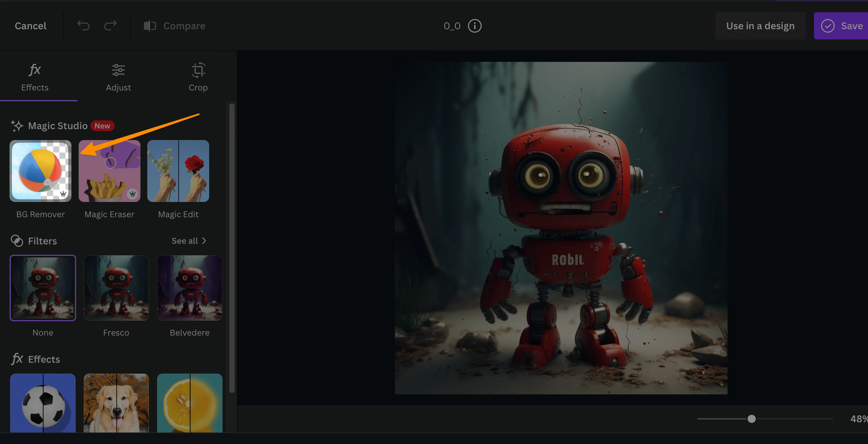Click the red robot canvas image
868x444 pixels.
point(561,228)
